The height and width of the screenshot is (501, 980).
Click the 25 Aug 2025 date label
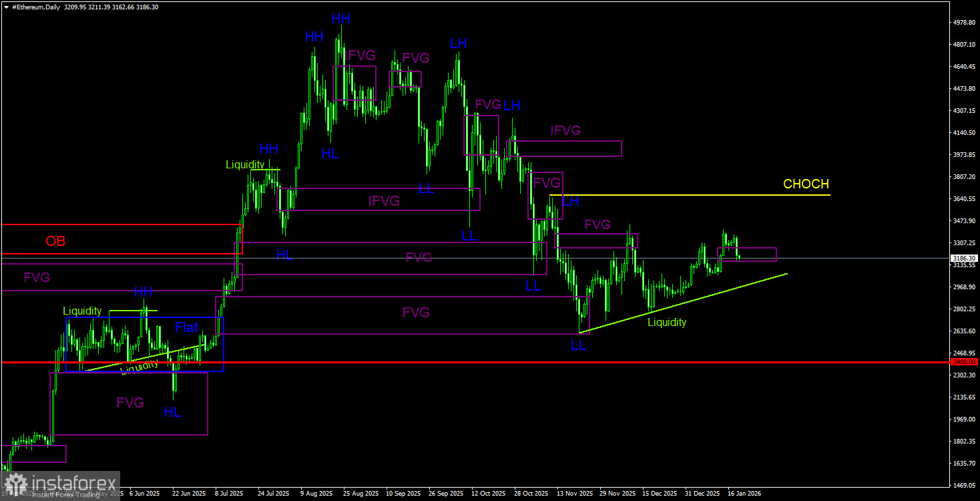[x=361, y=494]
